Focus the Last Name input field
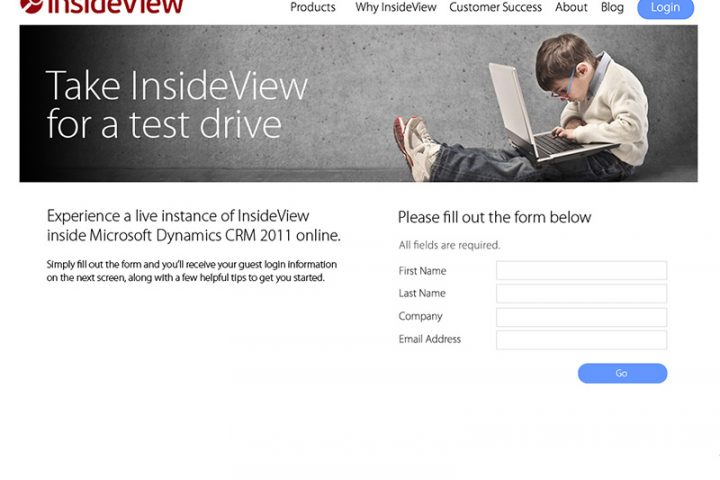The height and width of the screenshot is (480, 720). point(581,294)
